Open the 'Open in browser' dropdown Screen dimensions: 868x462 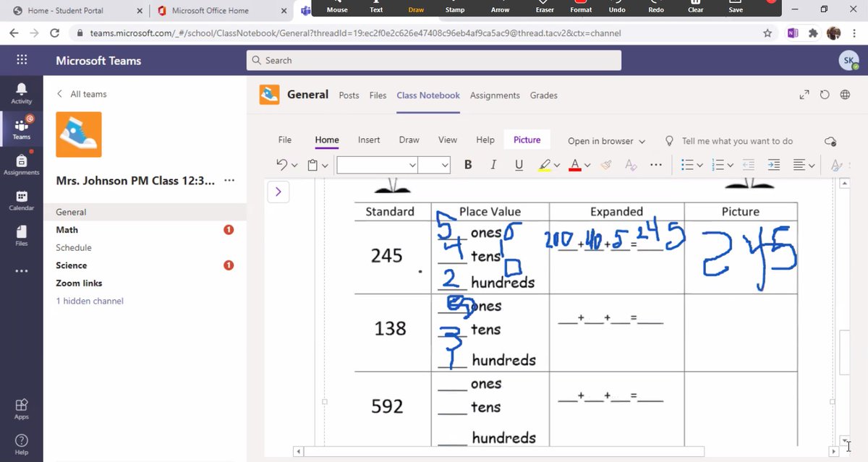[x=606, y=141]
